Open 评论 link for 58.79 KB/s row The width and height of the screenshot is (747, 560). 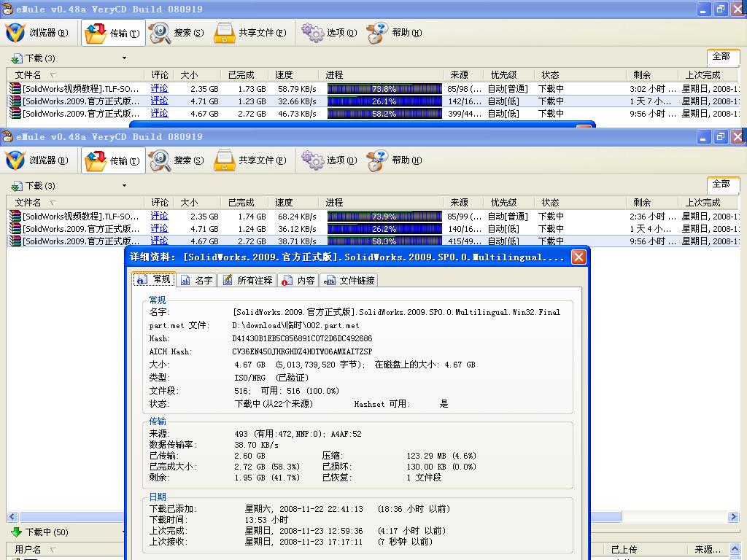click(159, 88)
